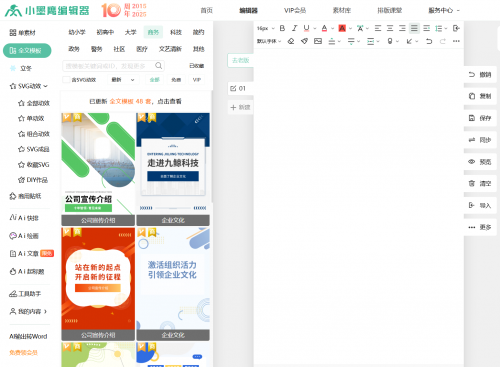Viewport: 500px width, 367px height.
Task: Click the exit-arrow icon at the toolbar end
Action: click(x=456, y=28)
